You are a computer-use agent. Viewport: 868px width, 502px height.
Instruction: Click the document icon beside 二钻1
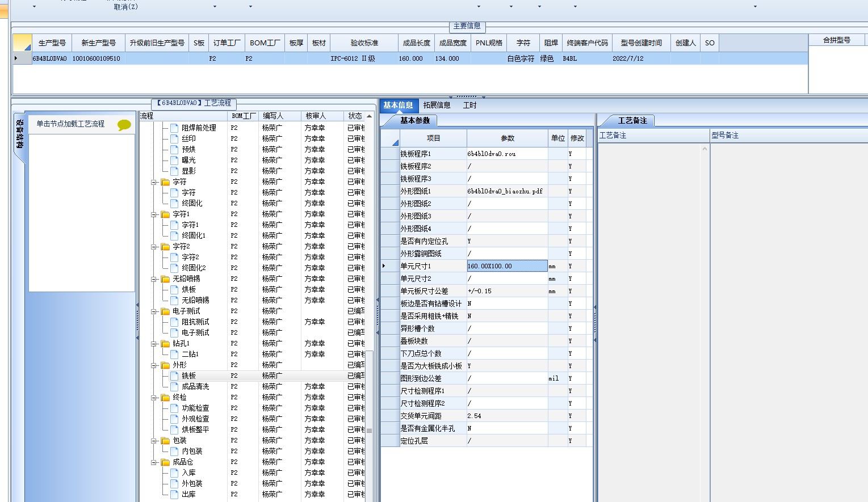175,355
